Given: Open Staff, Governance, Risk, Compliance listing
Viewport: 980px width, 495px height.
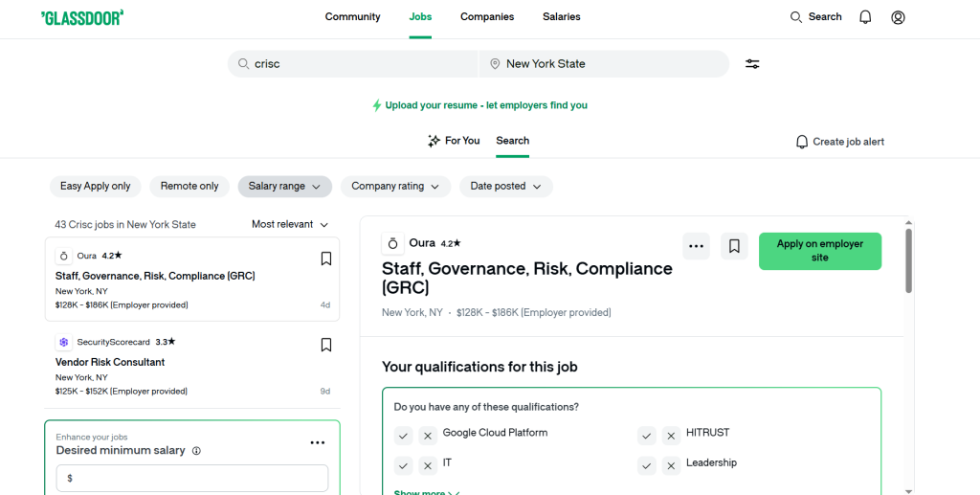Looking at the screenshot, I should pos(155,277).
